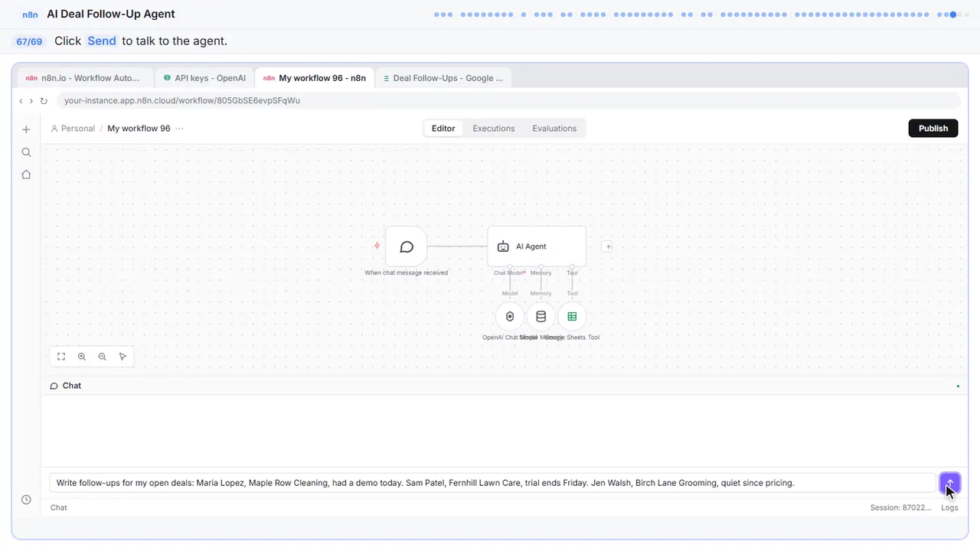Image resolution: width=980 pixels, height=551 pixels.
Task: Click the 67/69 step counter
Action: pos(29,41)
